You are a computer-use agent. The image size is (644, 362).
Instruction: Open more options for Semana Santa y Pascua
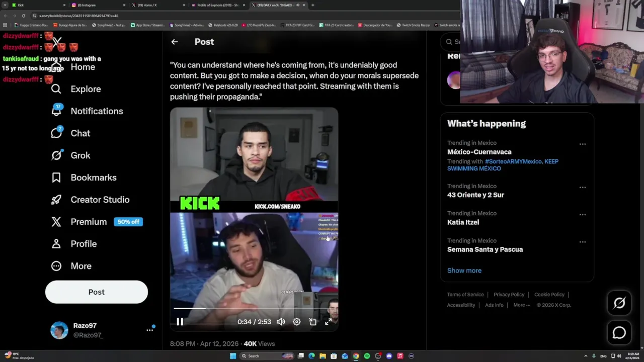pyautogui.click(x=583, y=242)
